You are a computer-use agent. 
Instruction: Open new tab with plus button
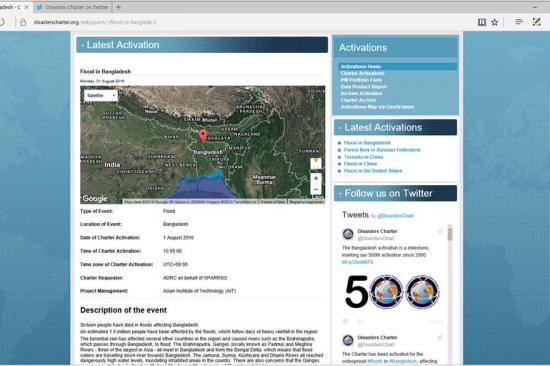(x=118, y=7)
